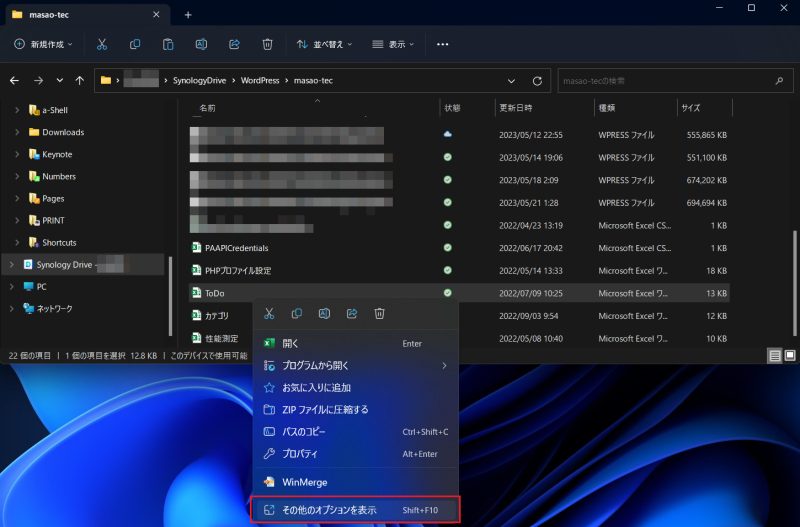Close the masao-tec tab

(x=156, y=15)
